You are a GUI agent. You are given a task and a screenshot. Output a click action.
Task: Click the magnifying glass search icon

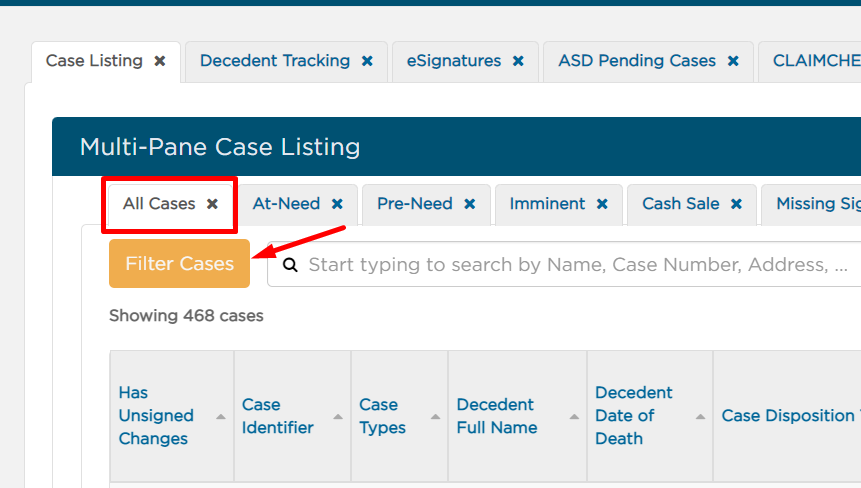pyautogui.click(x=290, y=265)
